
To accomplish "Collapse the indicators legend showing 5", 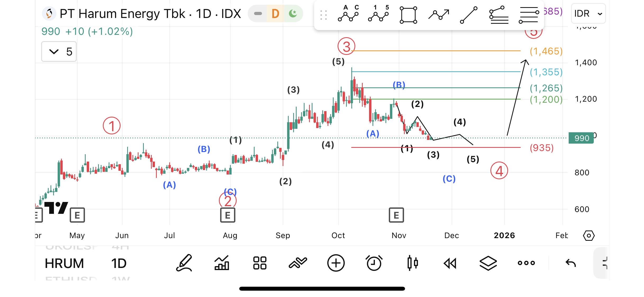I will pyautogui.click(x=59, y=51).
